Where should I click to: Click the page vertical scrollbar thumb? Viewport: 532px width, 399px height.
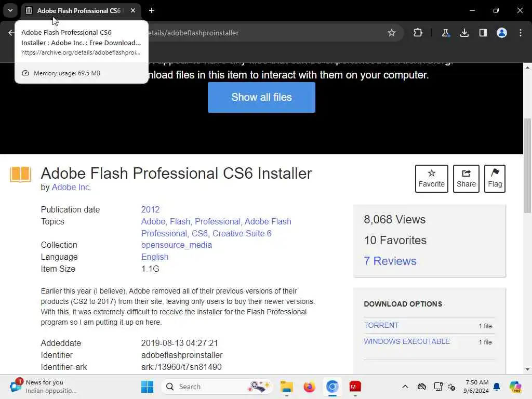coord(527,166)
